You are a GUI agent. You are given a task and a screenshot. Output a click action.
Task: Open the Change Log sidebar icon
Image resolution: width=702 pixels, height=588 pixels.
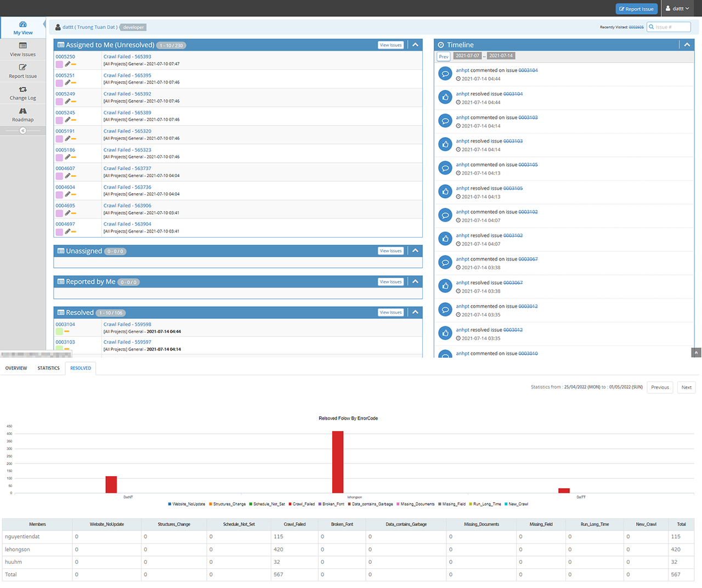23,89
